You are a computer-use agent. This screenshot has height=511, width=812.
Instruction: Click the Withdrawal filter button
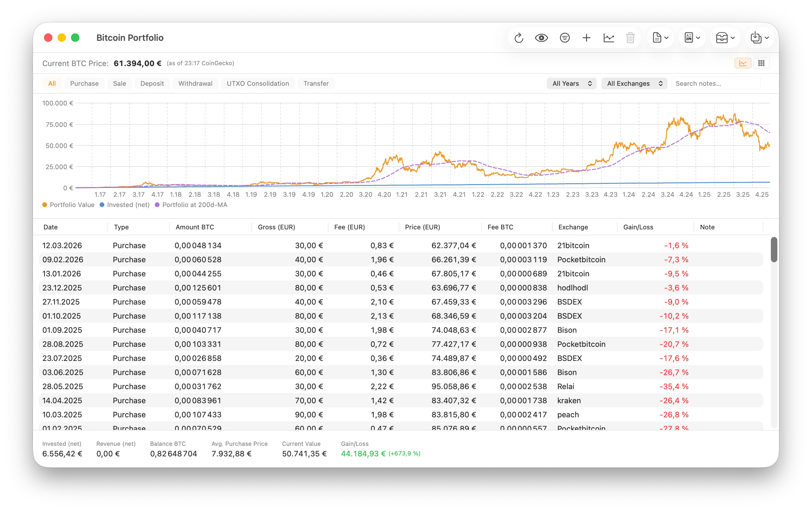(x=195, y=84)
